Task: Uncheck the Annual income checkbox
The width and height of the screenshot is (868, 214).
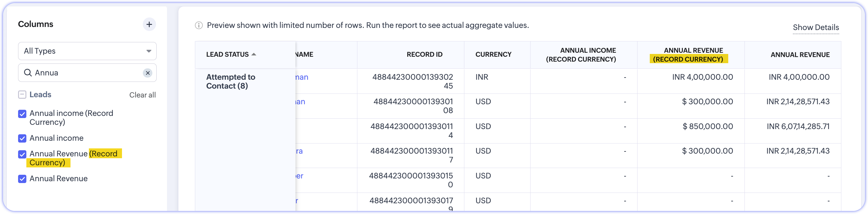Action: (22, 138)
